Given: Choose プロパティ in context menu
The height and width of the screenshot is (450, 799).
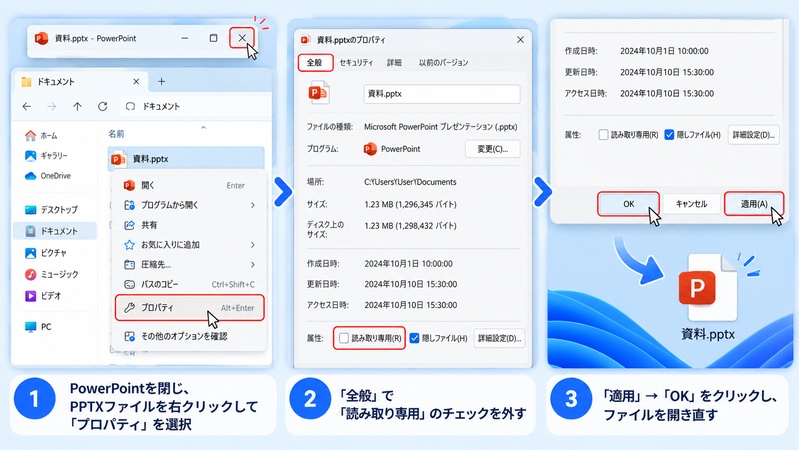Looking at the screenshot, I should click(190, 308).
